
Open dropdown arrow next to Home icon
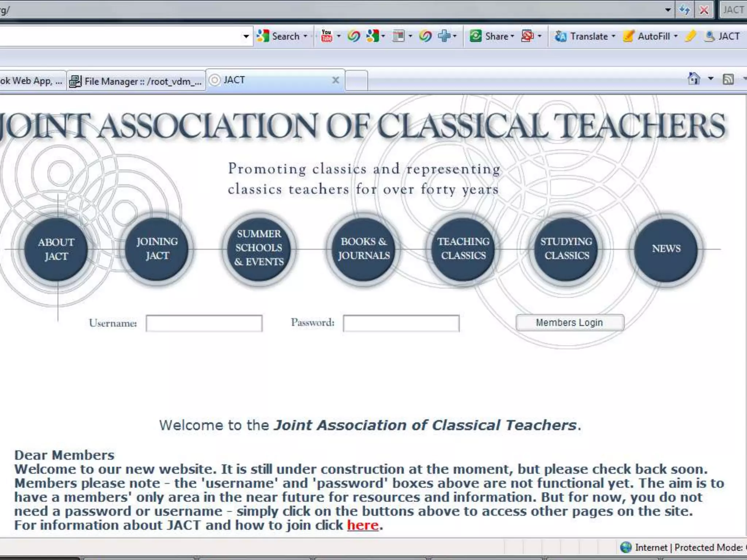pos(711,79)
